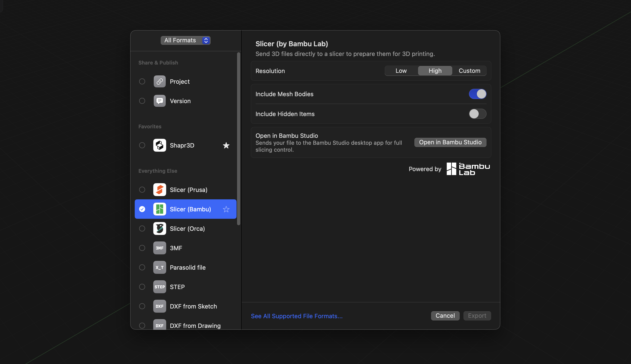Click the Share & Publish section header

(158, 63)
